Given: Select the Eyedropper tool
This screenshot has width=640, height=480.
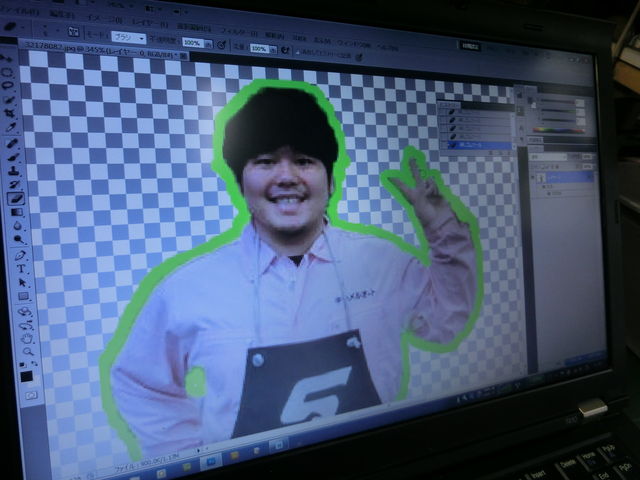Looking at the screenshot, I should coord(11,127).
